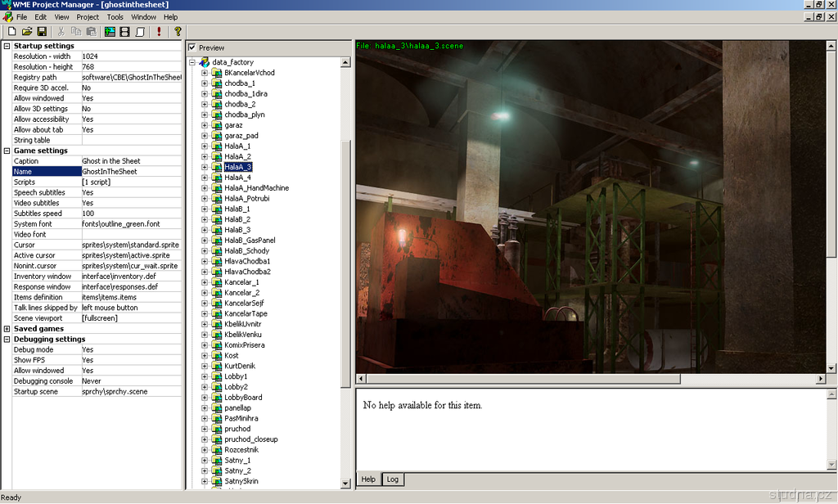The height and width of the screenshot is (504, 838).
Task: Click the New project toolbar icon
Action: point(11,31)
